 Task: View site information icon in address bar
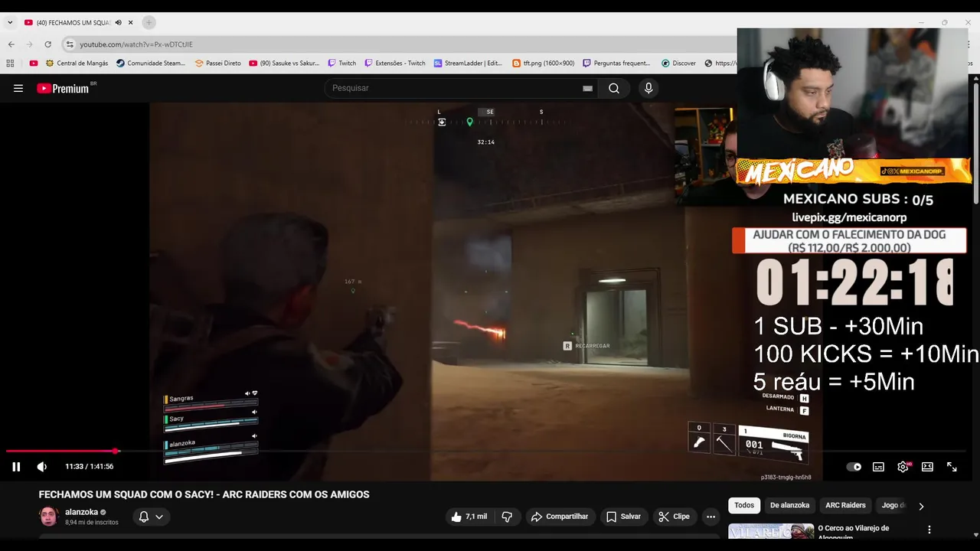pos(70,44)
